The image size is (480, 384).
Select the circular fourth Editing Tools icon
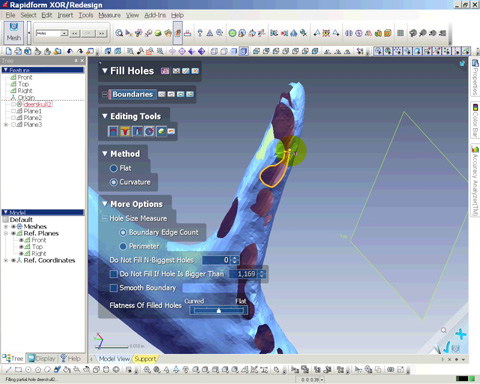point(149,131)
